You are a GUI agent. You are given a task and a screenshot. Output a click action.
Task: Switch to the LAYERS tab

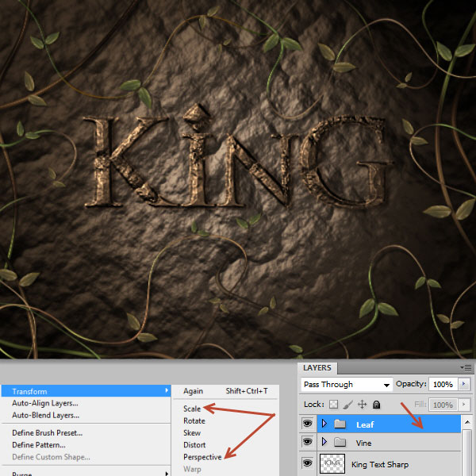(x=317, y=368)
